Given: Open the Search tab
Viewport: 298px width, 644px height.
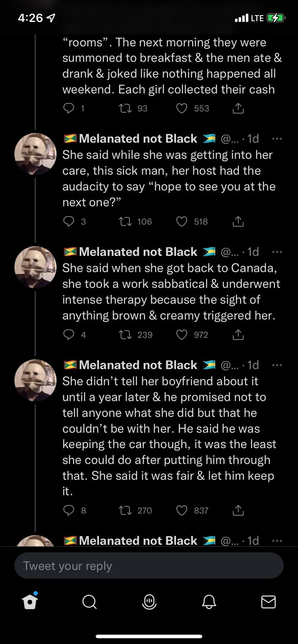Looking at the screenshot, I should tap(89, 601).
